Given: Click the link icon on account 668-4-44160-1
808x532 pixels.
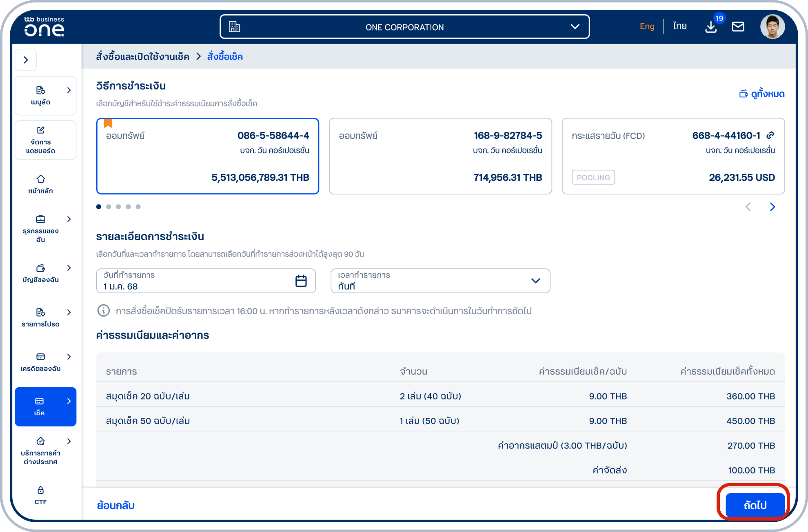Looking at the screenshot, I should tap(770, 135).
